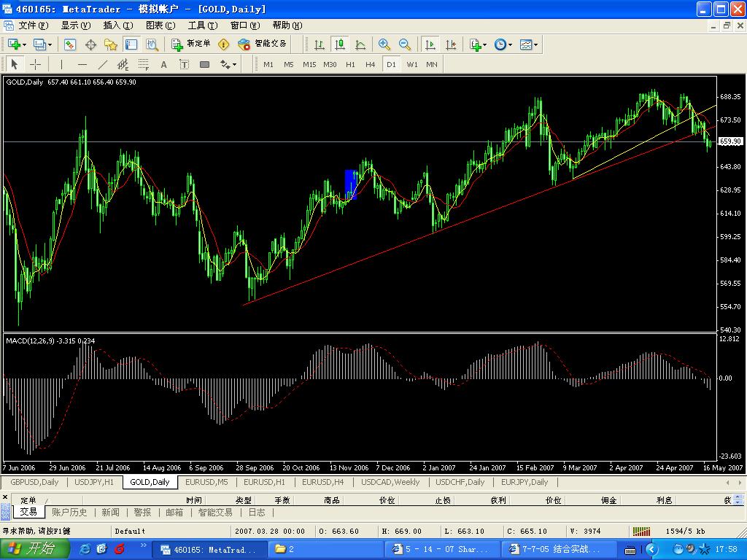Open the indicators list icon
The height and width of the screenshot is (560, 747).
point(475,44)
